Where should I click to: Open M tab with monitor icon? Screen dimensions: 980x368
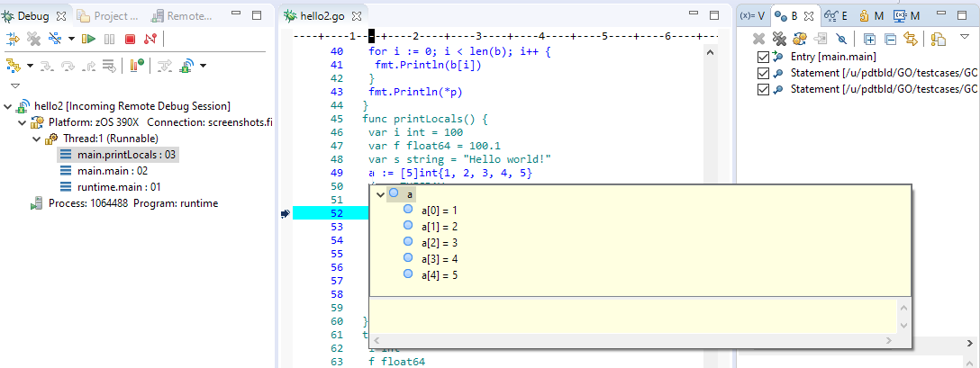pyautogui.click(x=906, y=15)
